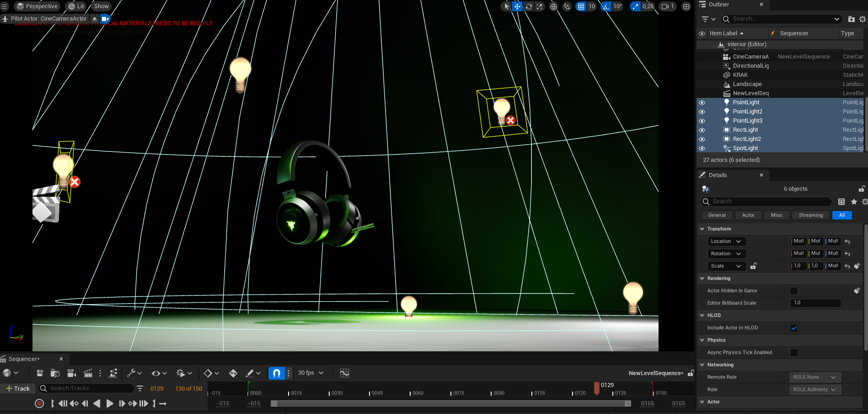Toggle rotation angle snapping

click(606, 6)
